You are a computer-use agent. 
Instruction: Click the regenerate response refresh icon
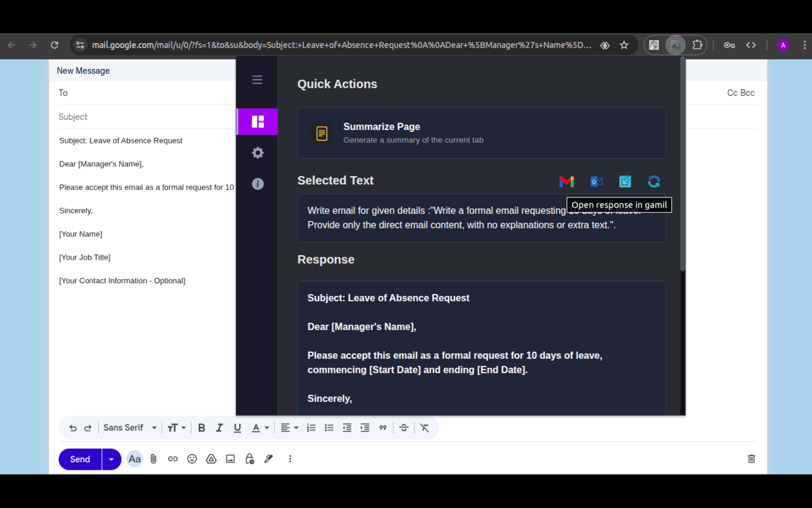coord(654,182)
